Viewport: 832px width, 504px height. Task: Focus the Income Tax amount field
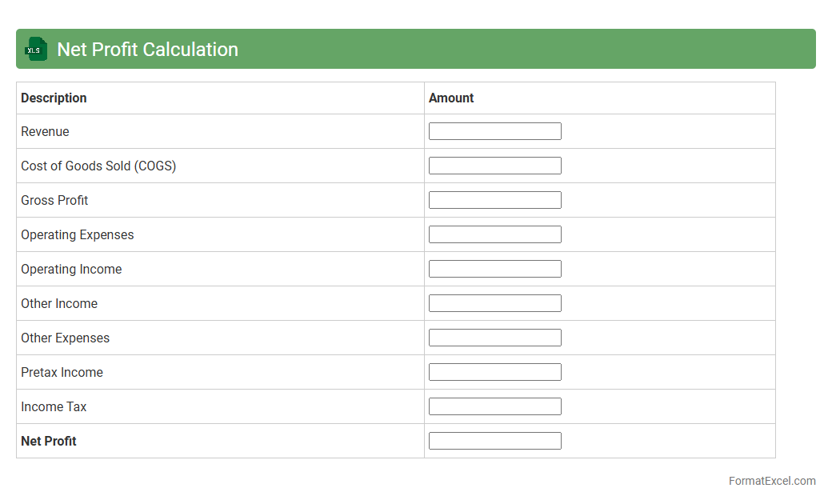pos(494,406)
